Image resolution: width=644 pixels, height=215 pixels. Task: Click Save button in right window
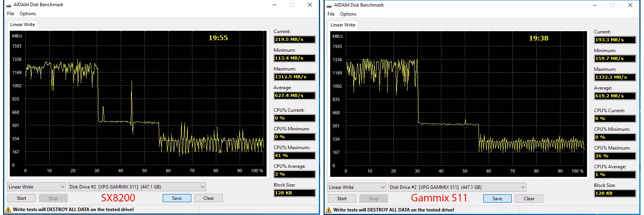click(x=497, y=199)
